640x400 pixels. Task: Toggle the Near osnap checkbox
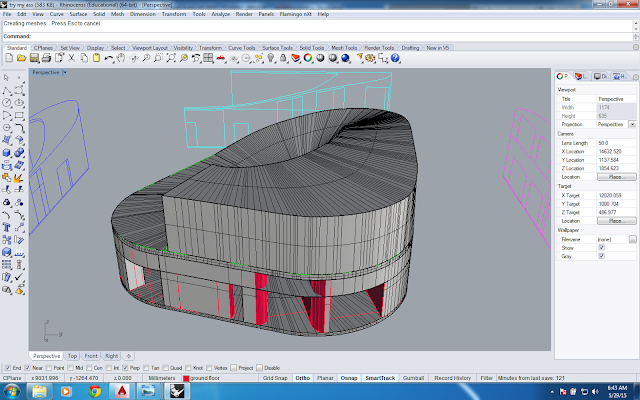(x=26, y=367)
